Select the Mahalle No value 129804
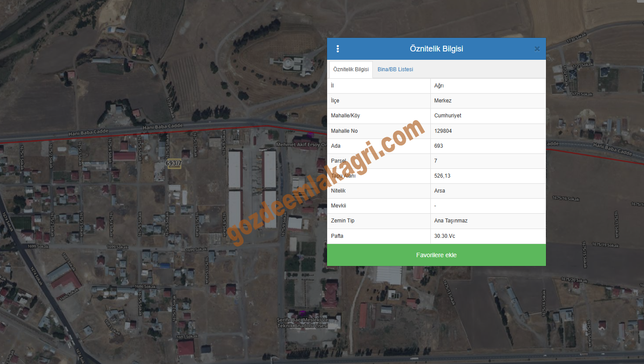 click(x=443, y=131)
